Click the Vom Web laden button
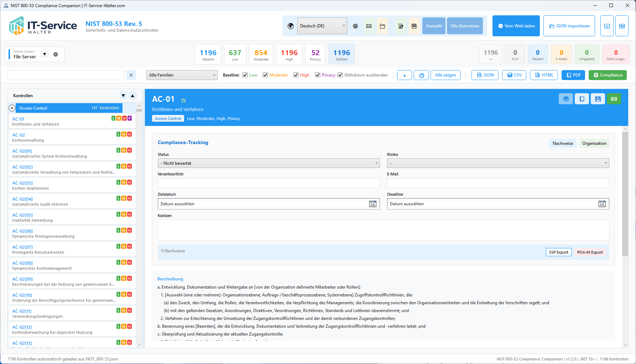This screenshot has height=364, width=636. (516, 26)
